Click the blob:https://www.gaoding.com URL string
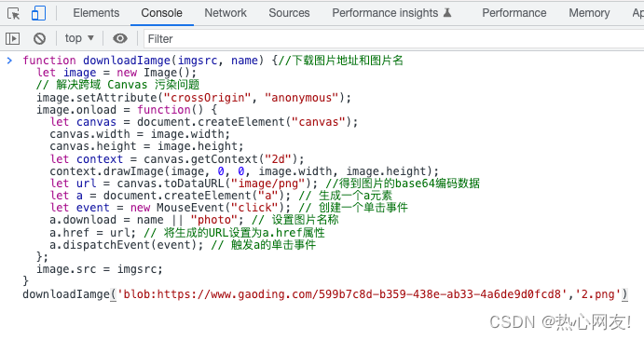Image resolution: width=644 pixels, height=340 pixels. [343, 294]
